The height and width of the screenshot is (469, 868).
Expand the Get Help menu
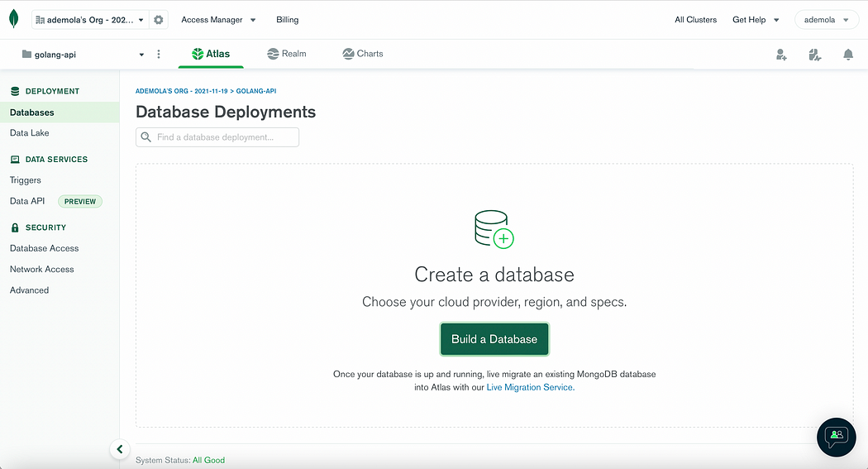click(756, 20)
